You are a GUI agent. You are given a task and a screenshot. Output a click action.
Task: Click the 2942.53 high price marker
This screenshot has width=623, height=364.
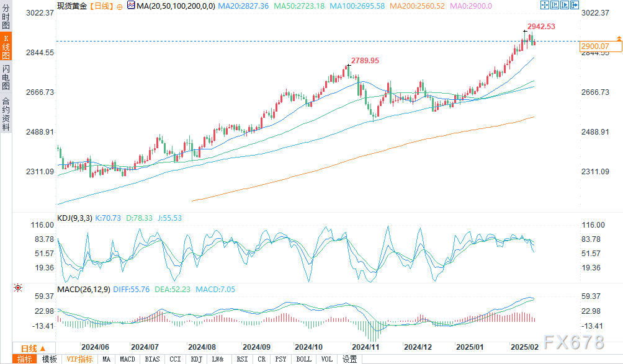[540, 27]
